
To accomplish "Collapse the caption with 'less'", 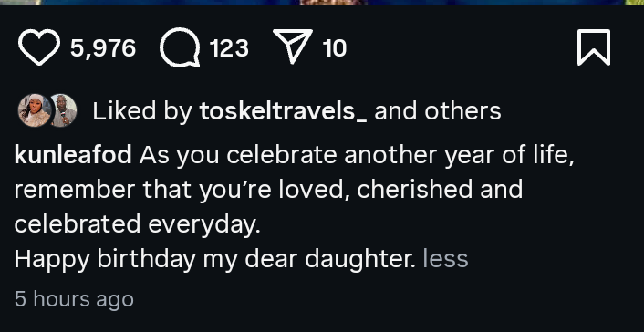I will 446,259.
